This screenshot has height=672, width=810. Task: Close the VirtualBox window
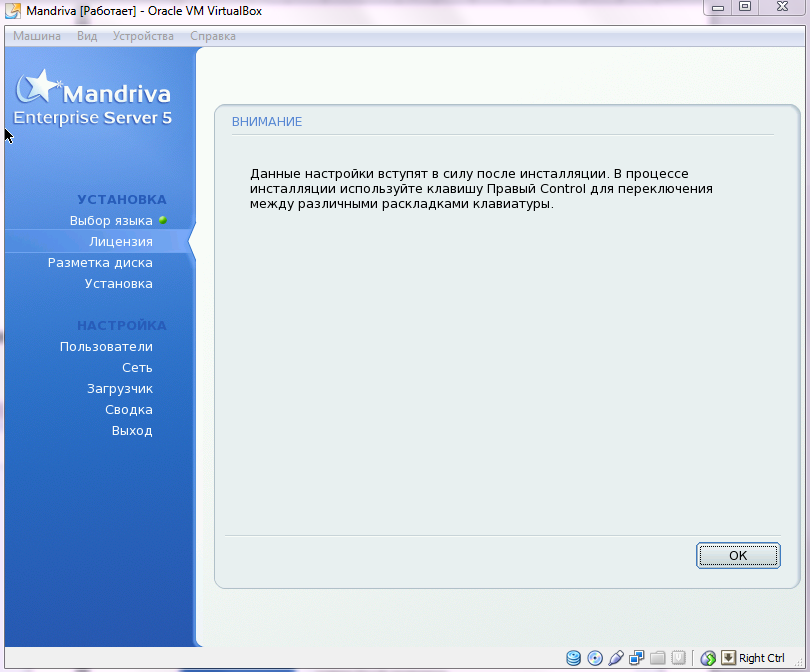(x=782, y=7)
